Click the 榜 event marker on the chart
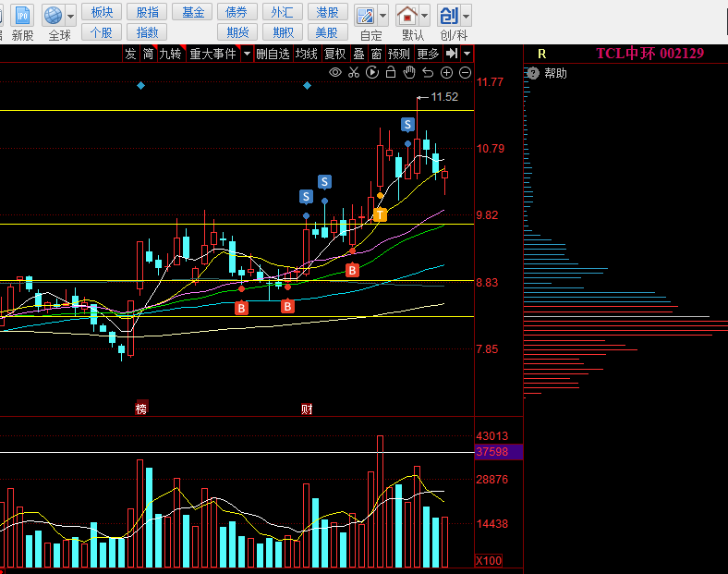 141,409
